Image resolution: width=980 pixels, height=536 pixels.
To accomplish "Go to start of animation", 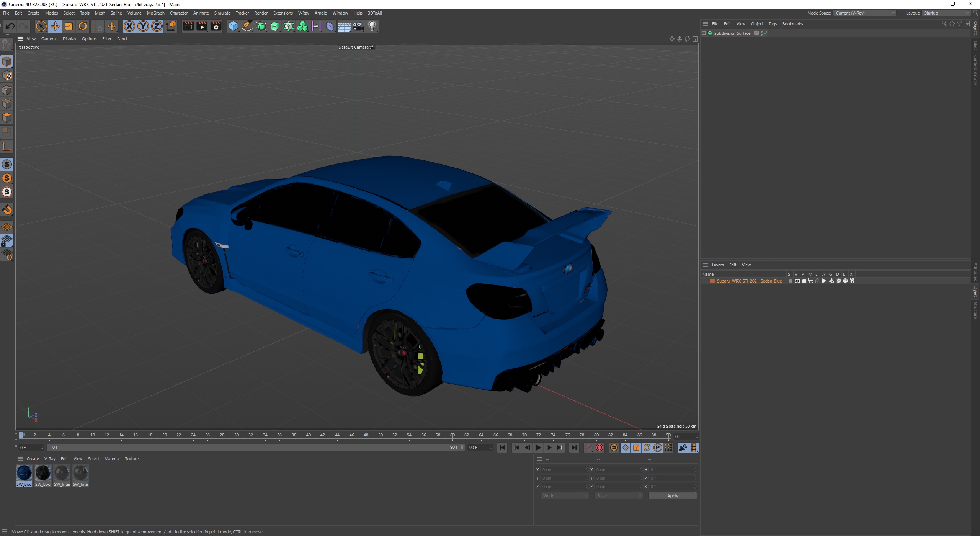I will (x=502, y=448).
